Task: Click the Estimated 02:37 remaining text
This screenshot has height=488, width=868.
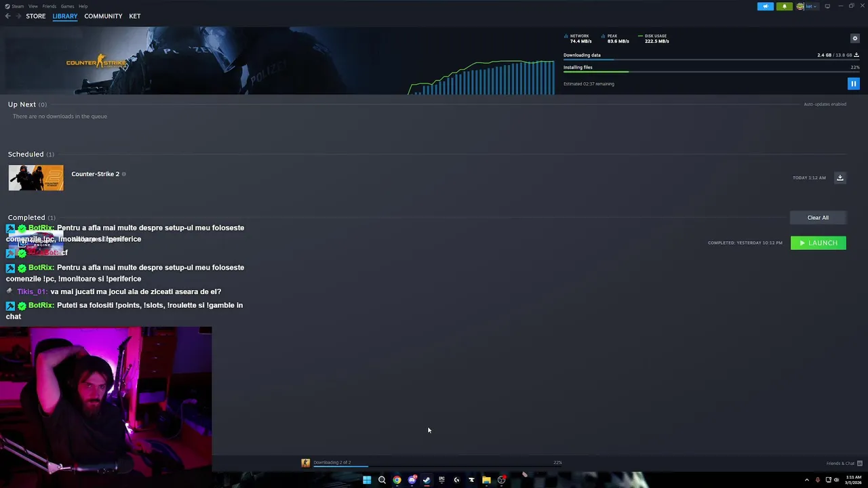Action: [589, 84]
